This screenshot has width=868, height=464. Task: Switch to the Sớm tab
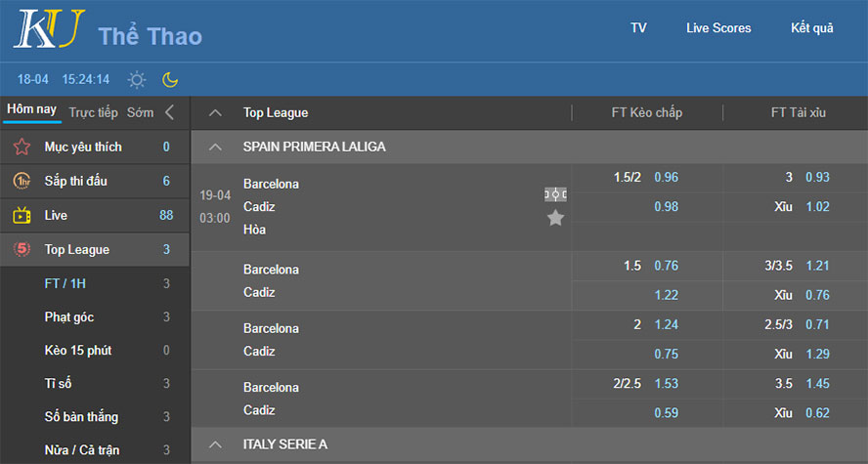(x=140, y=112)
